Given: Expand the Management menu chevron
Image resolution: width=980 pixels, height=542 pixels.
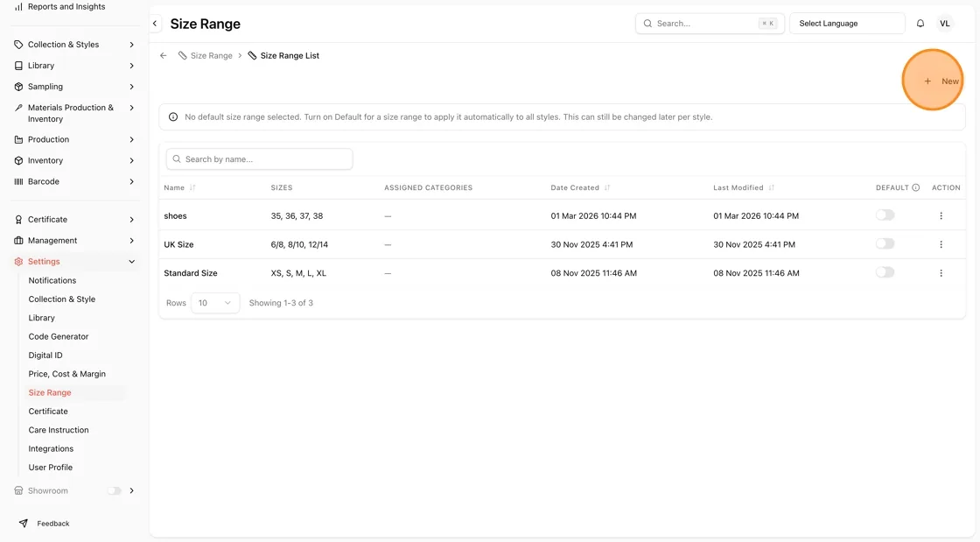Looking at the screenshot, I should (132, 241).
